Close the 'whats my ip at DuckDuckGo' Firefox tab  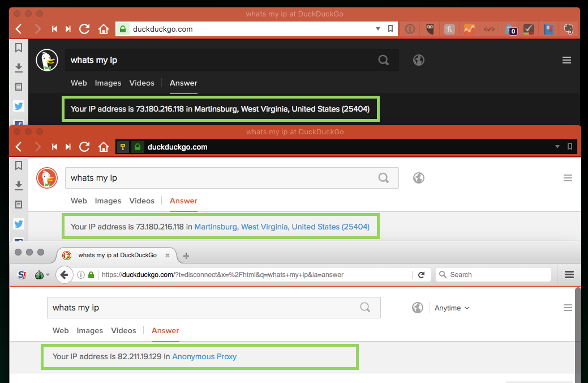[x=168, y=256]
